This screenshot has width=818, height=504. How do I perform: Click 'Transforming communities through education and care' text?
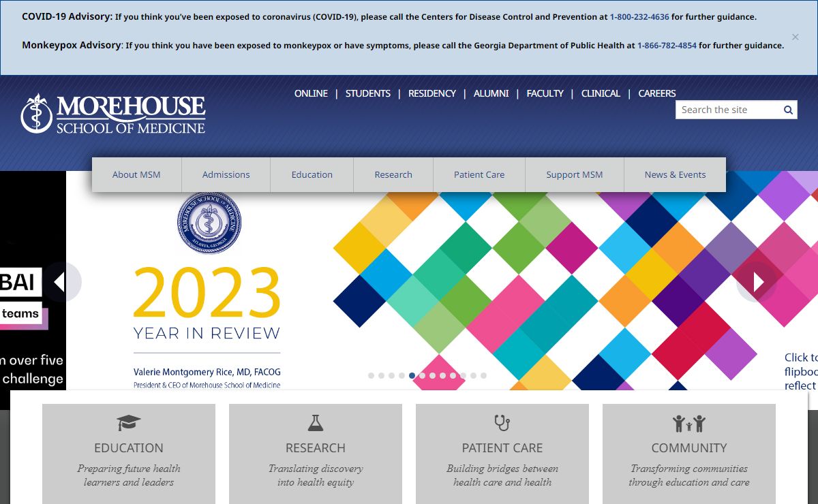pyautogui.click(x=689, y=475)
